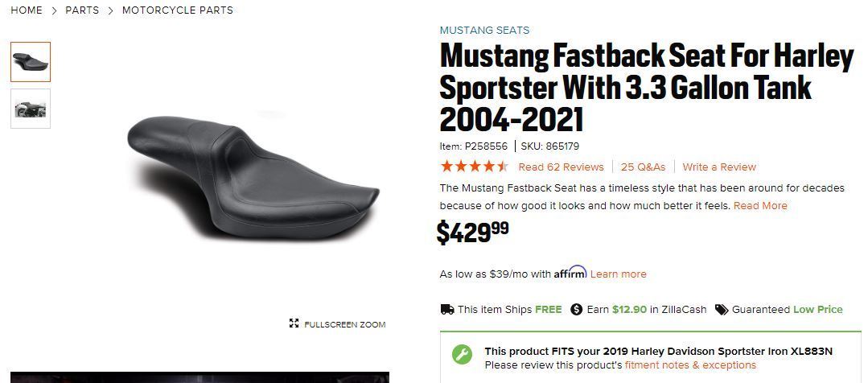Click the free shipping truck icon
The height and width of the screenshot is (383, 868).
447,310
